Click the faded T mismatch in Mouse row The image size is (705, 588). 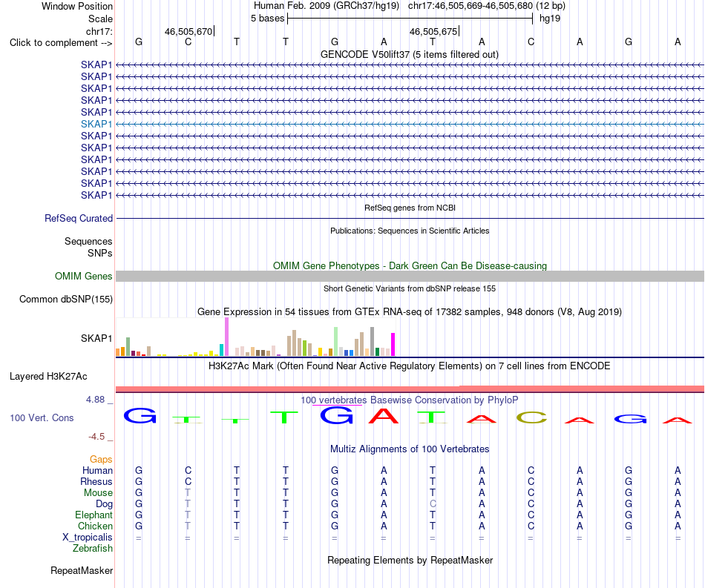(188, 493)
